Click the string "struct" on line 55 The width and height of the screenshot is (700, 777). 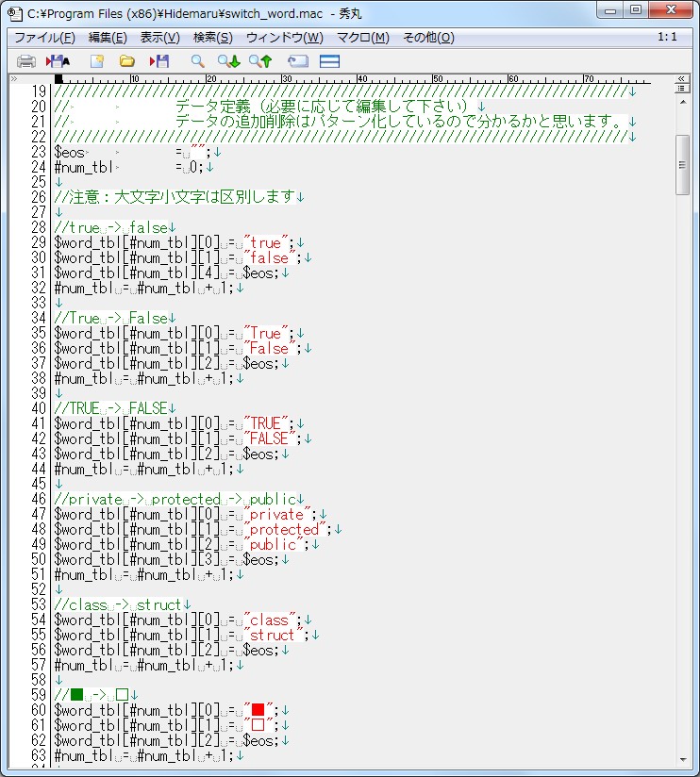pyautogui.click(x=274, y=635)
